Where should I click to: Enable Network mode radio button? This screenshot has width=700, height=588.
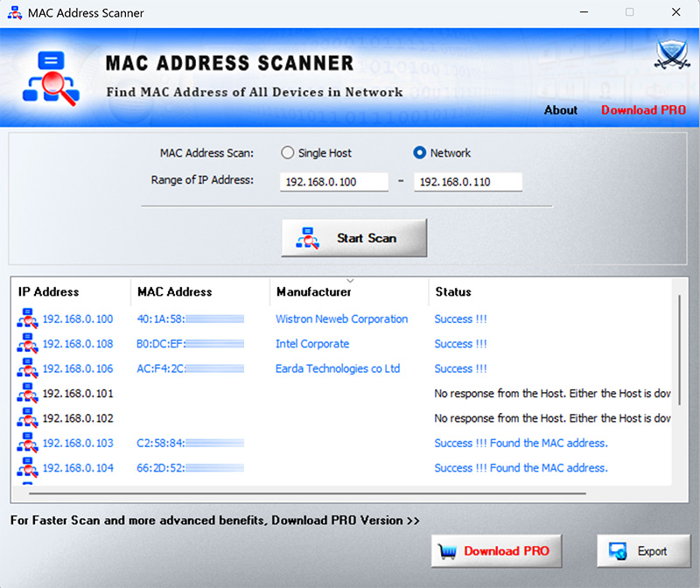pyautogui.click(x=421, y=152)
